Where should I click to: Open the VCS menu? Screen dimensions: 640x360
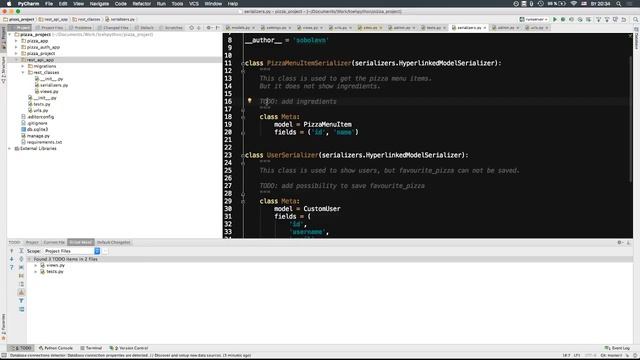pyautogui.click(x=194, y=4)
